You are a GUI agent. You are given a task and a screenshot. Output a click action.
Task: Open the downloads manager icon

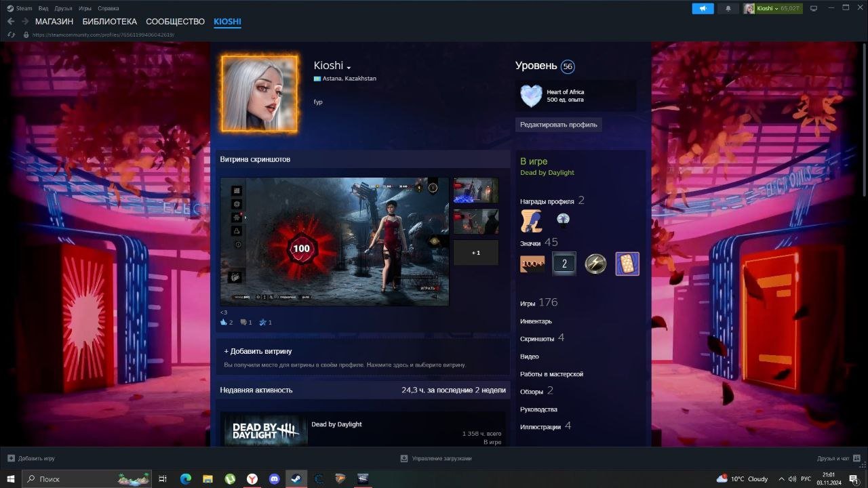404,458
